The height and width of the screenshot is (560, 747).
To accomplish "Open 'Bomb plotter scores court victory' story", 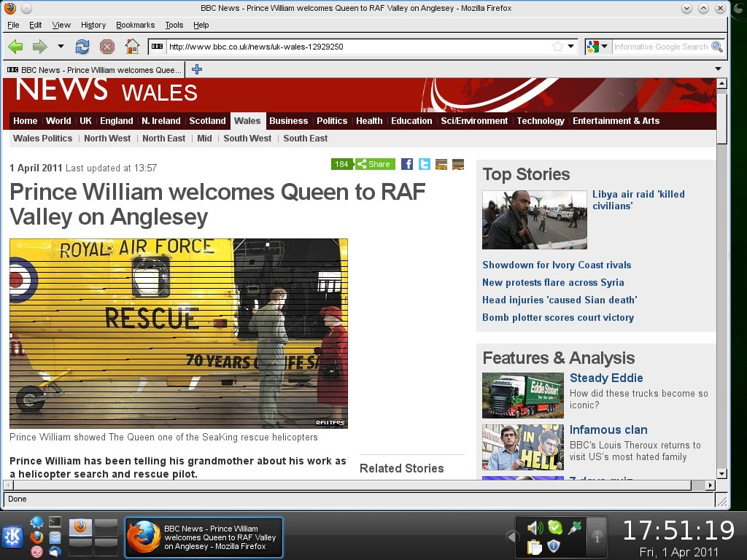I will (x=558, y=318).
